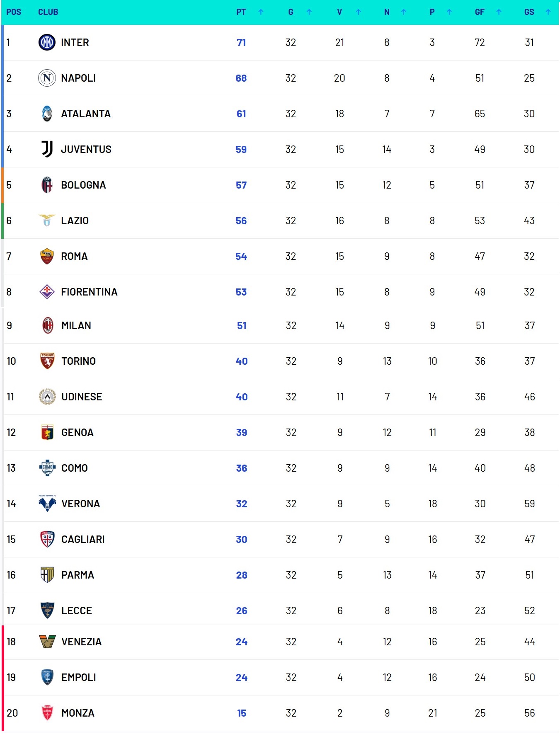Click the Torino bull crest

click(47, 361)
